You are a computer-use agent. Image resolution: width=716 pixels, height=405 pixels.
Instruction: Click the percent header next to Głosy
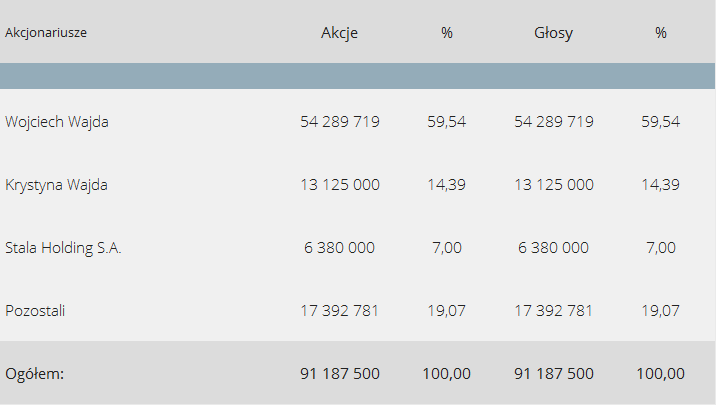click(x=660, y=33)
